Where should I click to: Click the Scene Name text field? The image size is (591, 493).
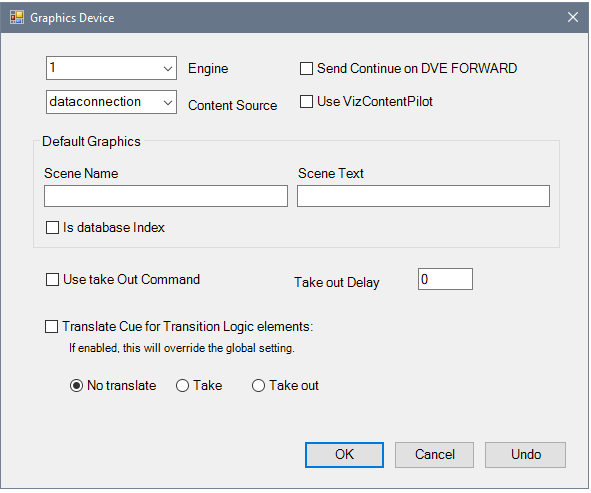[166, 196]
